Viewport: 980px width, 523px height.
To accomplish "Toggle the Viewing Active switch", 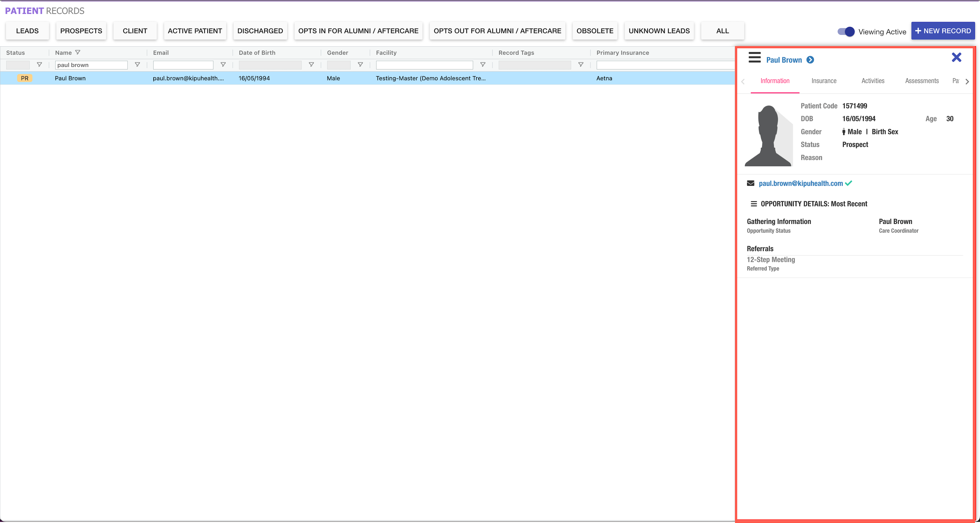I will (x=846, y=32).
